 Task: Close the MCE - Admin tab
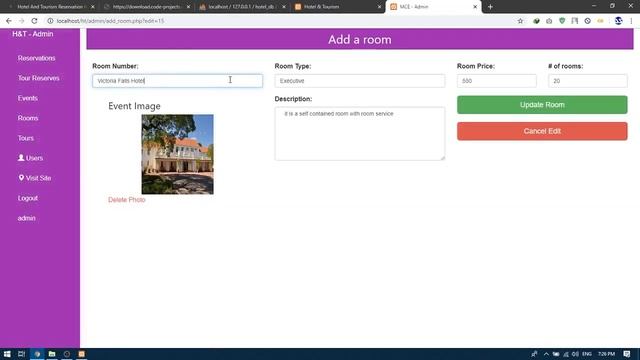click(475, 7)
